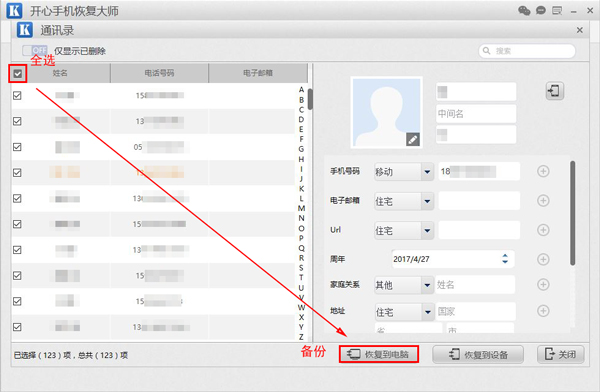Viewport: 600px width, 392px height.
Task: Toggle the select-all checkbox in header
Action: [18, 74]
